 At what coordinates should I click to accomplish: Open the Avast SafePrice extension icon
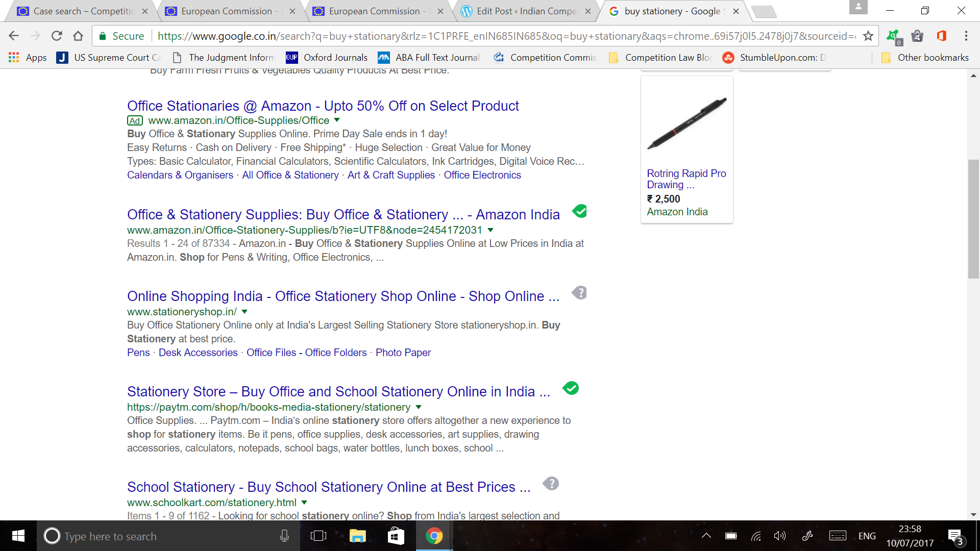[x=892, y=36]
